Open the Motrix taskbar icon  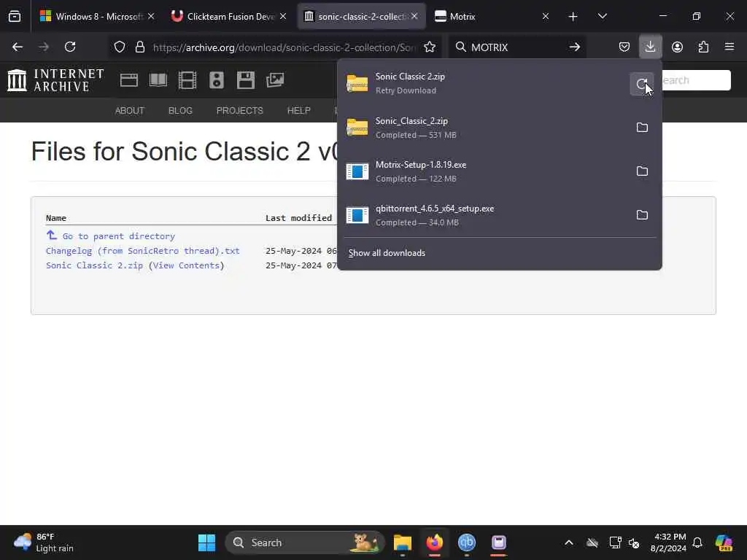(x=499, y=542)
